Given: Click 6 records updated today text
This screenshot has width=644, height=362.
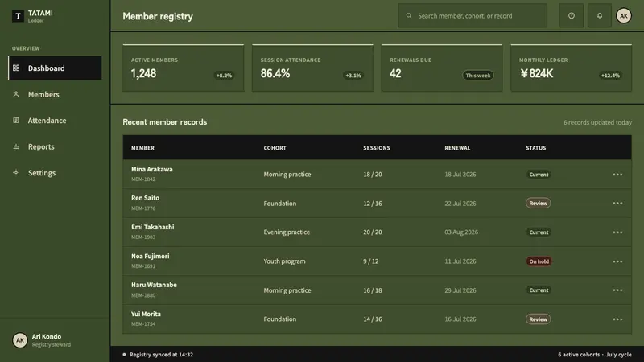Looking at the screenshot, I should click(x=597, y=122).
